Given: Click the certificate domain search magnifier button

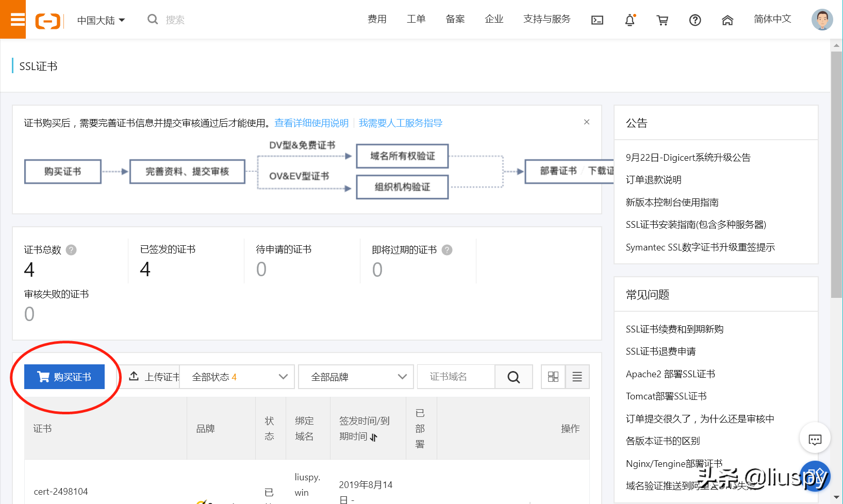Looking at the screenshot, I should [514, 377].
